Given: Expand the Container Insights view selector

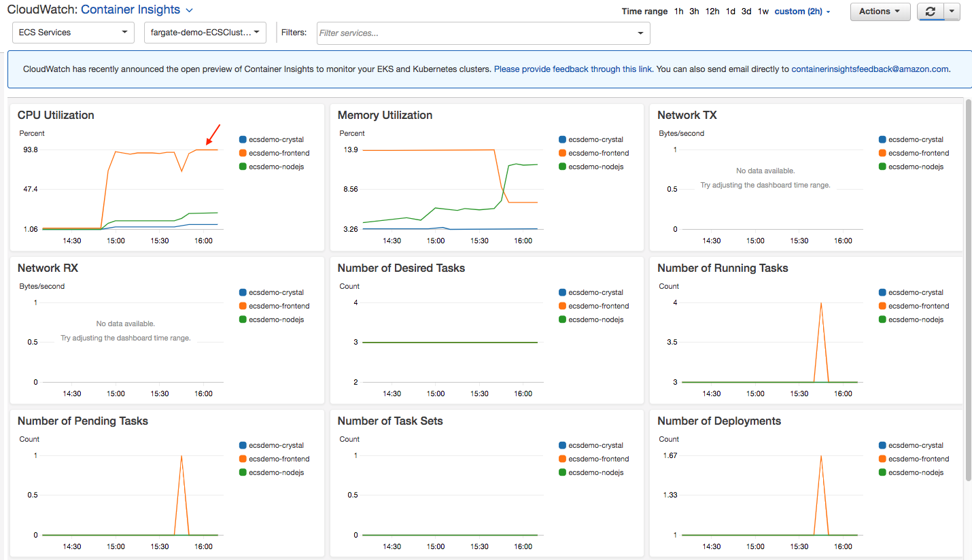Looking at the screenshot, I should [x=137, y=10].
